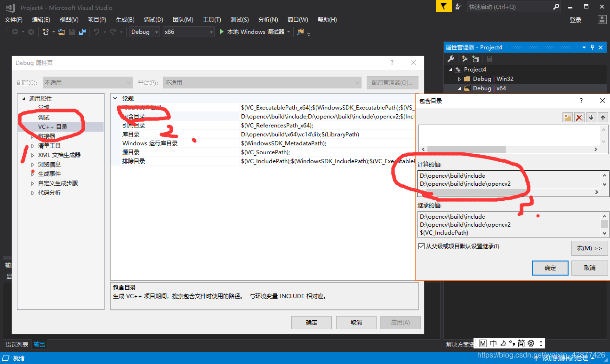The width and height of the screenshot is (610, 364).
Task: Click 取消 in the 包含目录 dialog
Action: click(x=590, y=268)
